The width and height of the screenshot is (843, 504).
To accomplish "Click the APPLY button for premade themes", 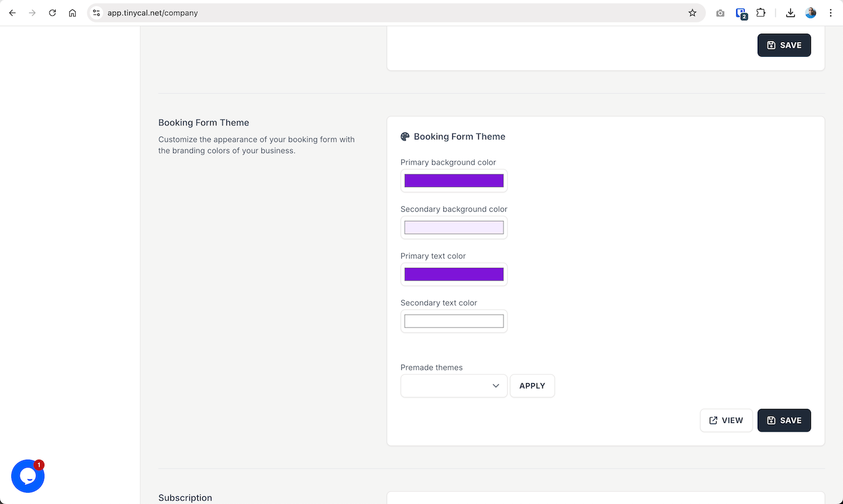I will [532, 386].
